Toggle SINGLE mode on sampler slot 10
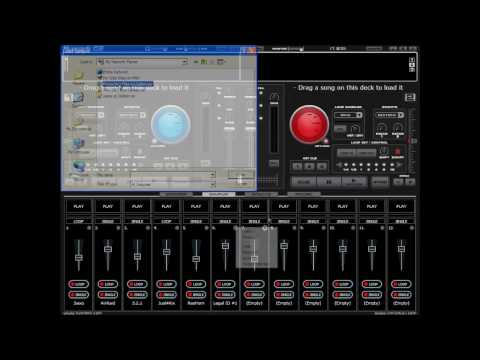480x360 pixels. (342, 295)
